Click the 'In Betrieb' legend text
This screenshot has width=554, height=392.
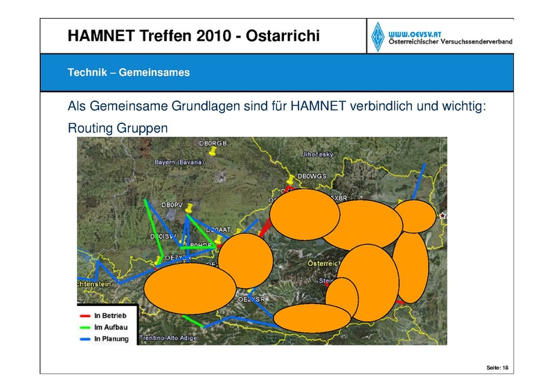click(110, 316)
